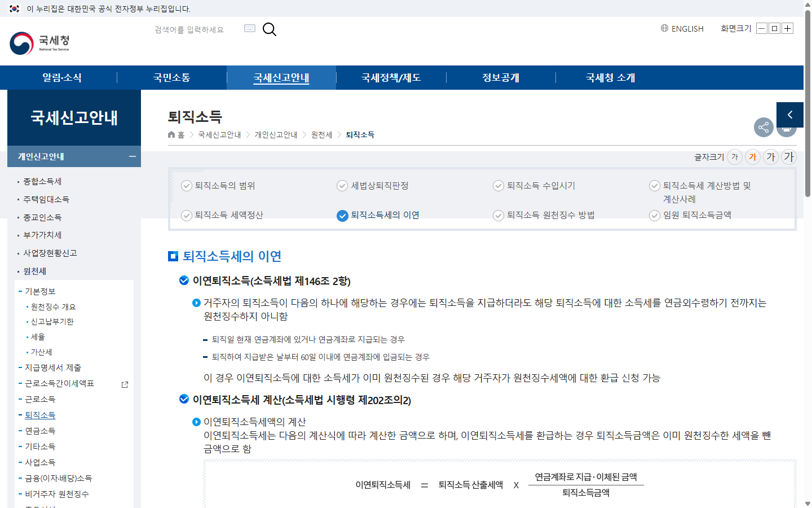Switch to the 임원 퇴직소득금액 tab
The width and height of the screenshot is (812, 508).
[690, 215]
